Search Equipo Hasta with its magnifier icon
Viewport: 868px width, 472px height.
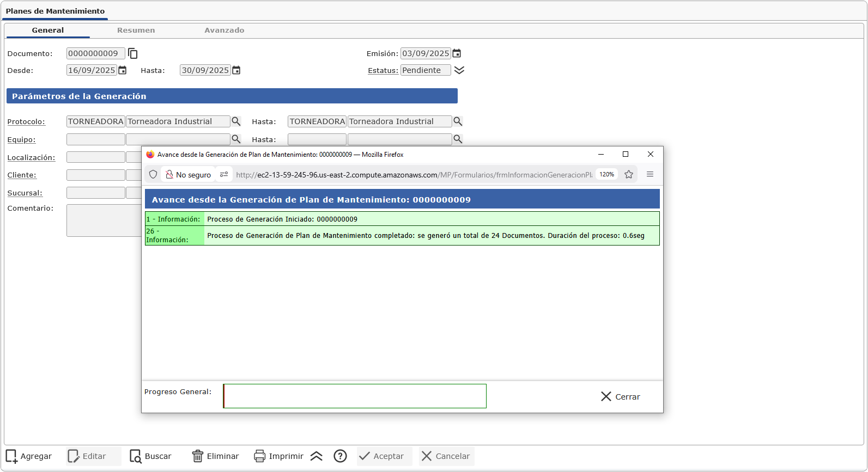pos(458,139)
